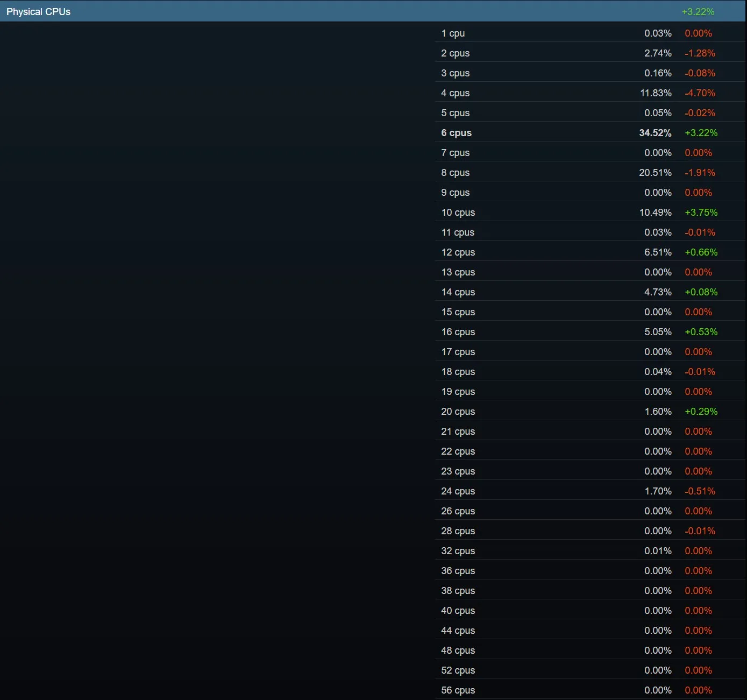Select the "19 cpus" row label

[458, 392]
